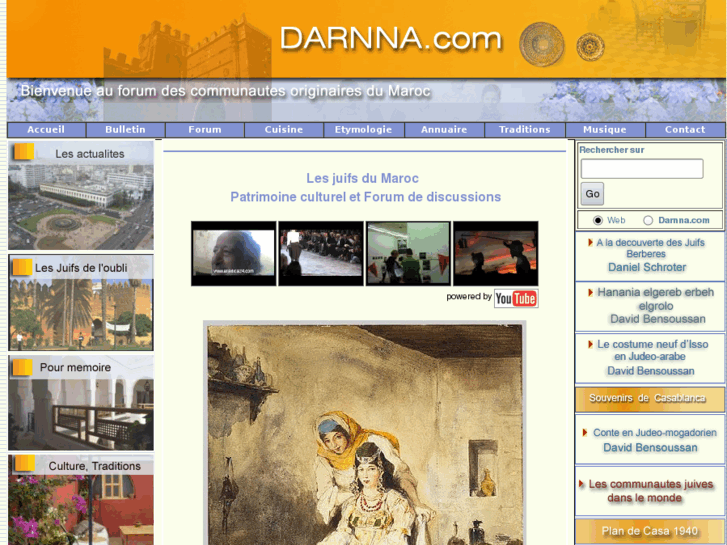Click the arrow bullet before Les communautes juives
727x545 pixels.
click(581, 484)
